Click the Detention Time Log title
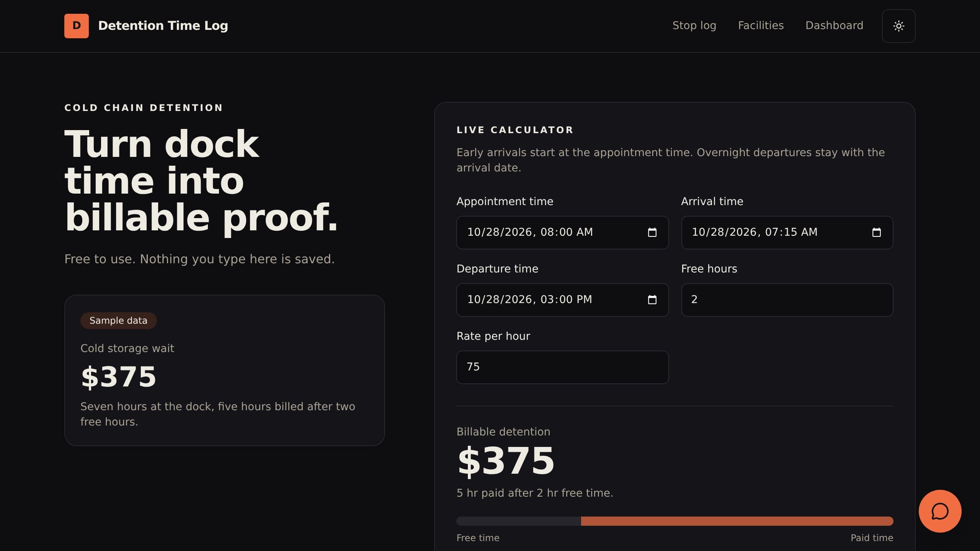The image size is (980, 551). pos(163,26)
